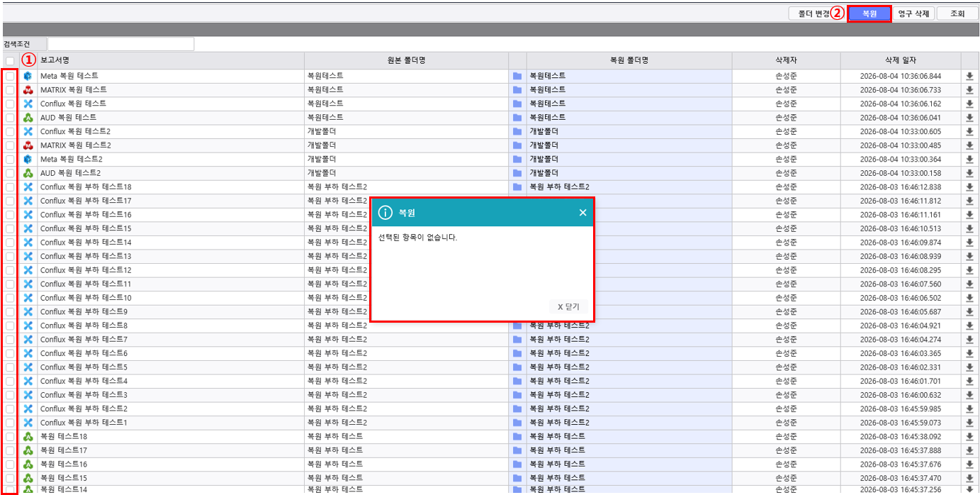Sort by the 보고서명 column header

[171, 60]
